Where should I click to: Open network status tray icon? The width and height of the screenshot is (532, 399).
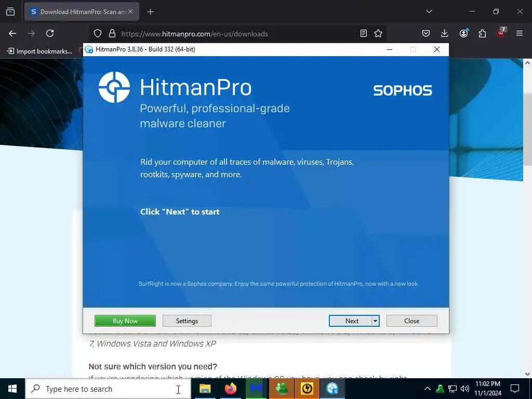(453, 389)
